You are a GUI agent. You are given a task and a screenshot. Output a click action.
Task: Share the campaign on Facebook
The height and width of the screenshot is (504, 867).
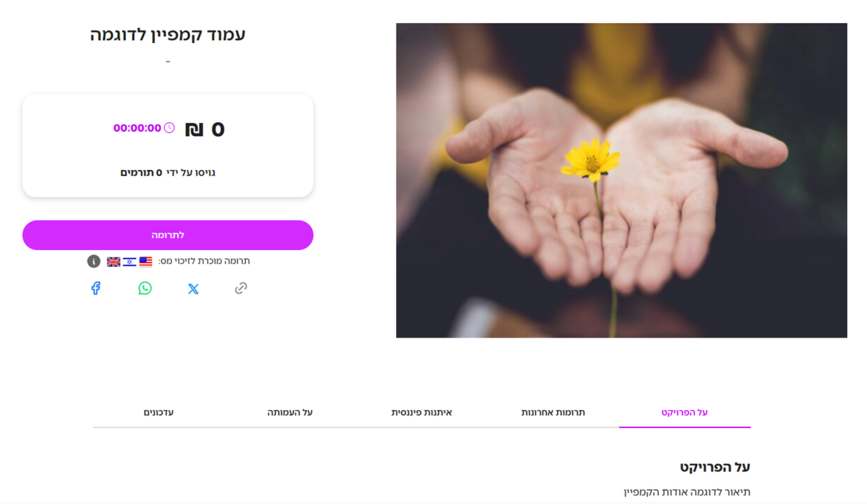(96, 288)
